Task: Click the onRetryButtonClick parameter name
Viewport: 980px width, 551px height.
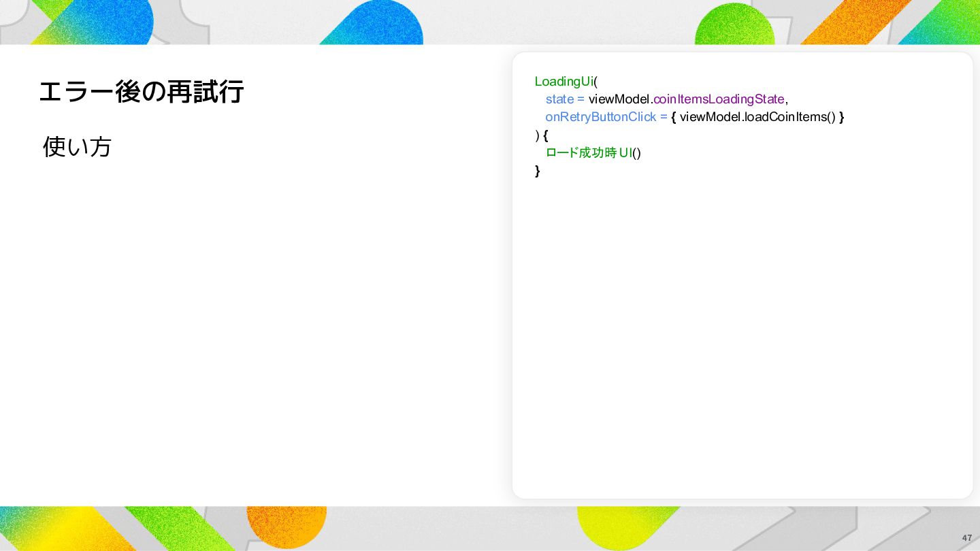Action: 601,117
